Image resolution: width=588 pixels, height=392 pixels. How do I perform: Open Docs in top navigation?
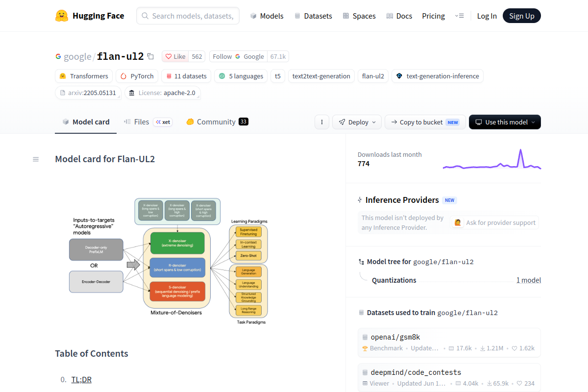[399, 16]
